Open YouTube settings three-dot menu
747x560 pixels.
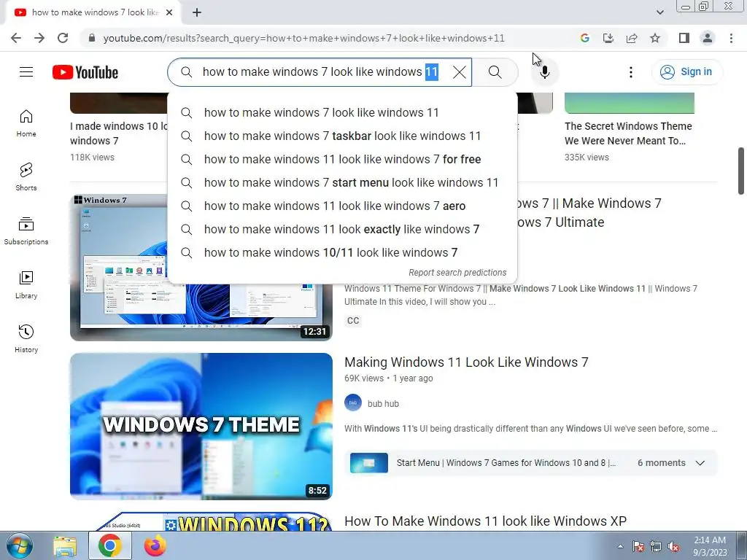(x=631, y=72)
